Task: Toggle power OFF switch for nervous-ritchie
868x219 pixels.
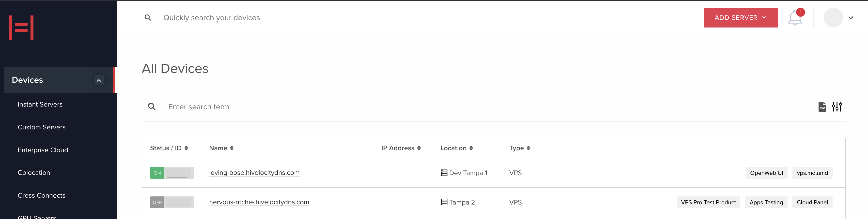Action: click(x=172, y=202)
